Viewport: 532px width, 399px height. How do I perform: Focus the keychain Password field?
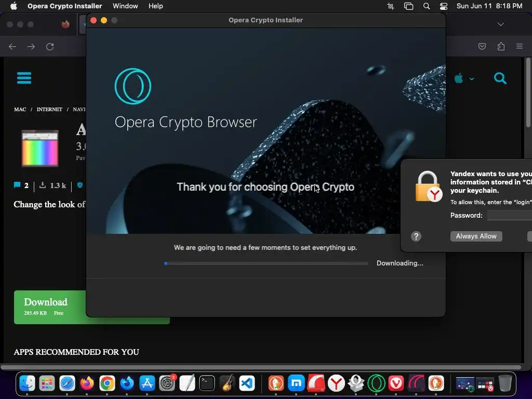point(510,215)
